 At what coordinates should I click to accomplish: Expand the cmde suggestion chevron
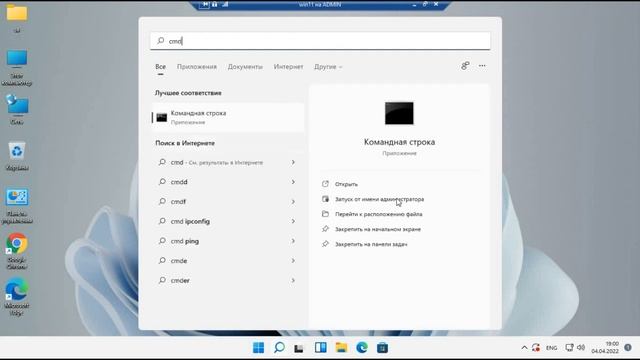pyautogui.click(x=293, y=261)
